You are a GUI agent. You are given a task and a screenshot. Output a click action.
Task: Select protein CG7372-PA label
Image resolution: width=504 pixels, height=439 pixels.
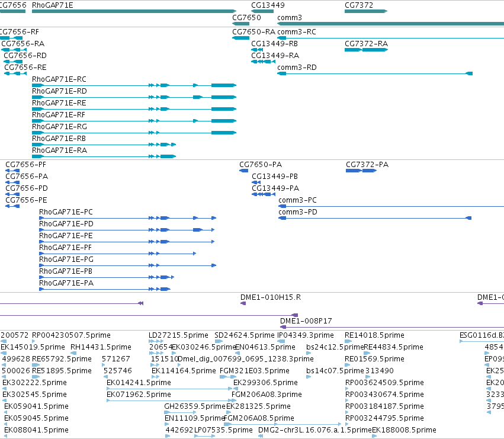pyautogui.click(x=367, y=164)
